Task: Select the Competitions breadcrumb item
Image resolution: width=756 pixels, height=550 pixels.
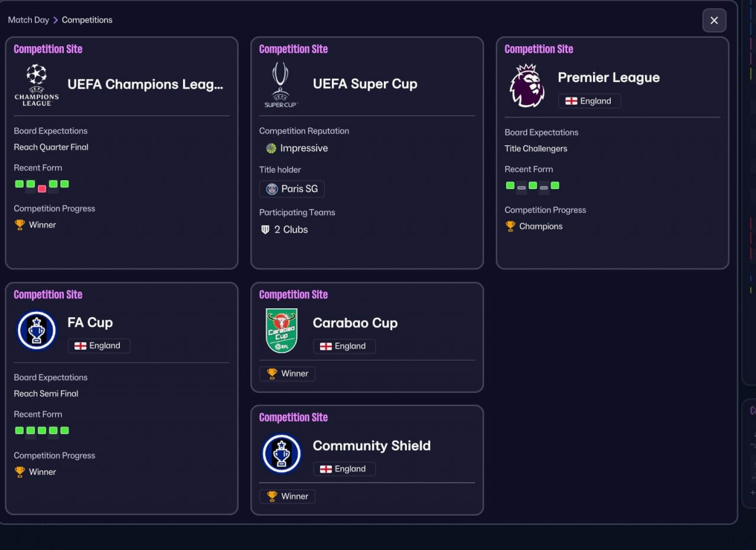Action: point(87,20)
